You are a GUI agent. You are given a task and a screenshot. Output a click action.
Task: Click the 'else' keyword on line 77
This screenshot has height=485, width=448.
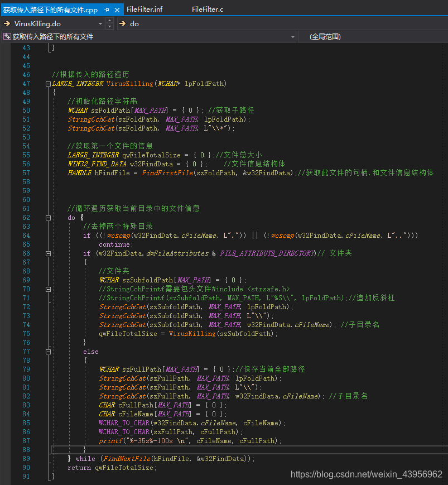tap(91, 352)
